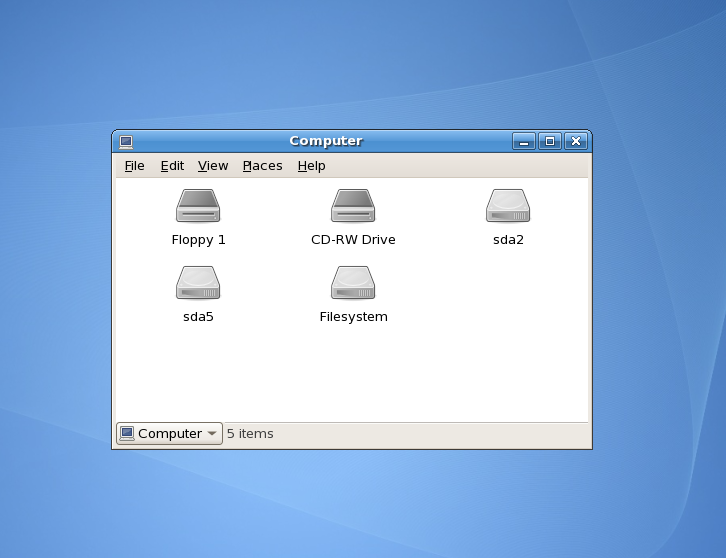Image resolution: width=726 pixels, height=558 pixels.
Task: Minimize the Computer window
Action: coord(524,141)
